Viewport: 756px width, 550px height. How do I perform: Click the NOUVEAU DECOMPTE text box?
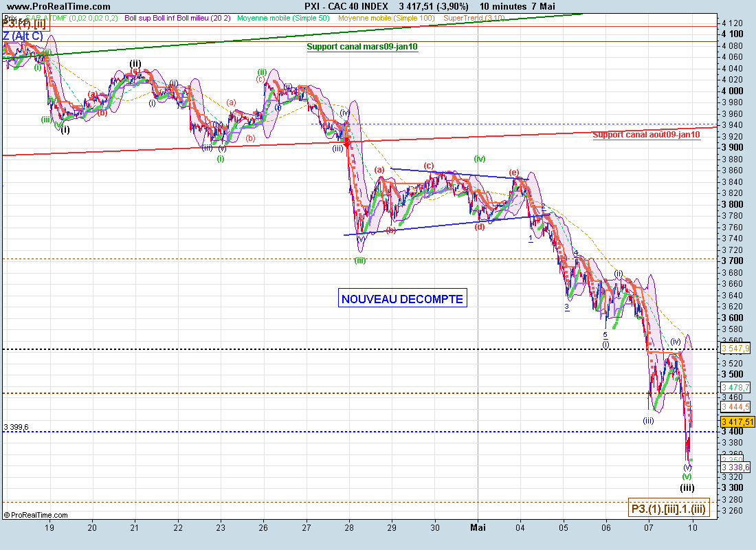[x=403, y=299]
